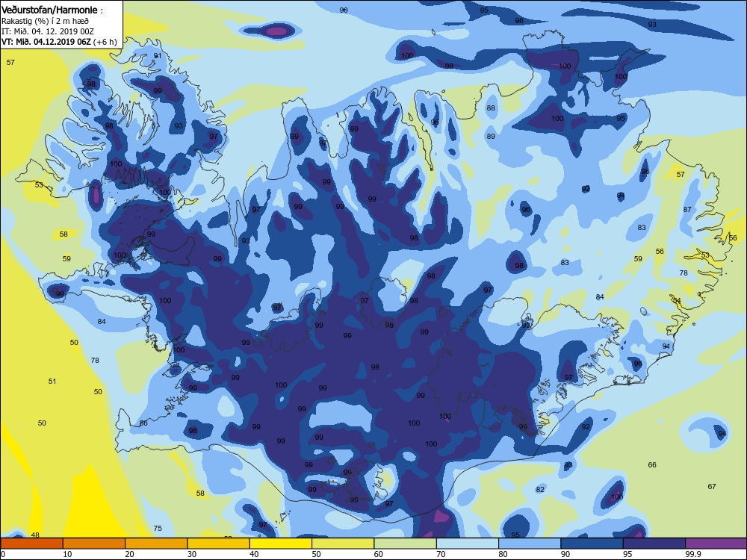The image size is (747, 560).
Task: Select the humidity value 86 on the map
Action: 143,423
